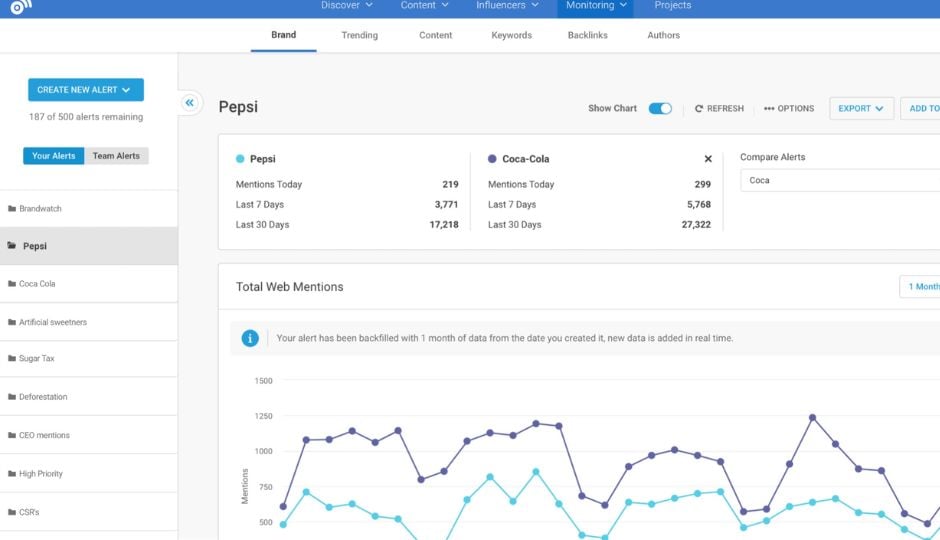
Task: Open the CEO mentions alert
Action: pos(89,435)
